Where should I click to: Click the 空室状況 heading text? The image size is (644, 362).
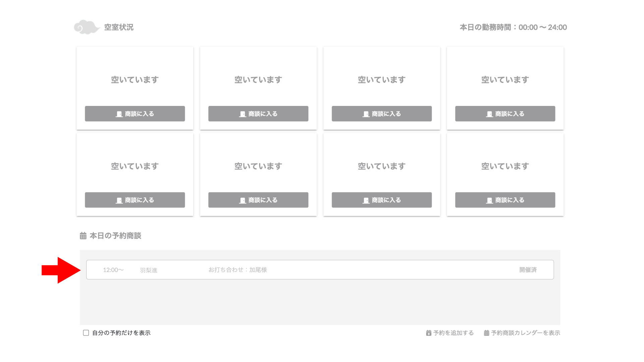119,27
